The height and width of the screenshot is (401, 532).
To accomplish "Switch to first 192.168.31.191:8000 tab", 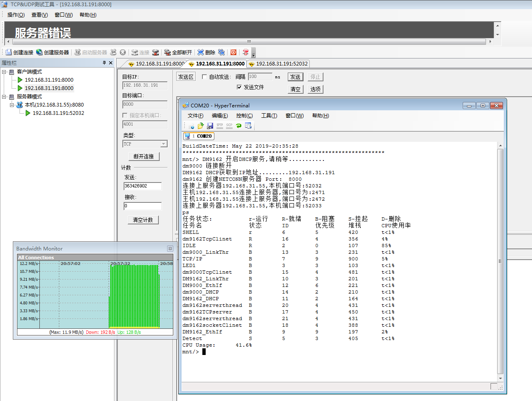I will click(155, 64).
